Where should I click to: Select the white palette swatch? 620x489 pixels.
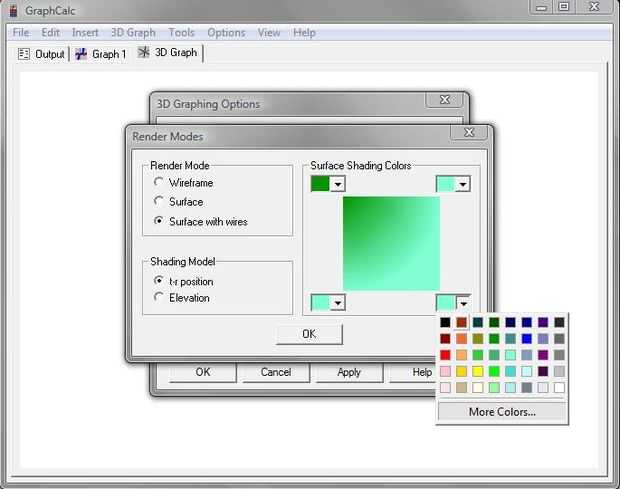click(559, 387)
